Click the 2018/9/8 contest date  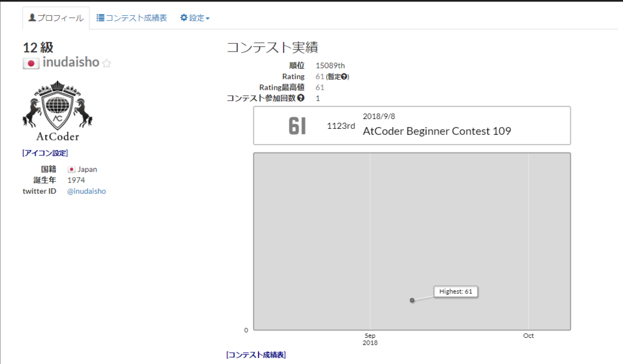378,116
